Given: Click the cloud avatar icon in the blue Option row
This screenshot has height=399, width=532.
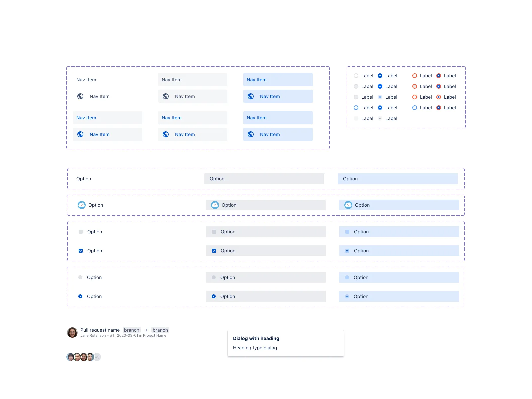Looking at the screenshot, I should [x=348, y=205].
